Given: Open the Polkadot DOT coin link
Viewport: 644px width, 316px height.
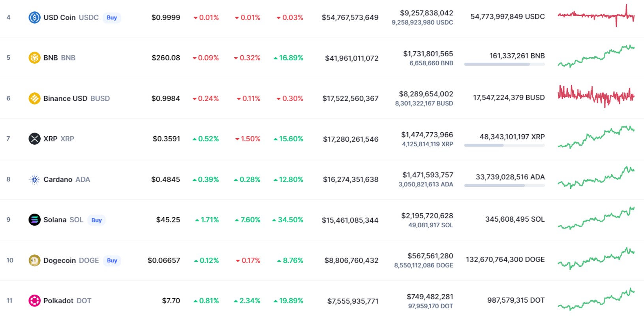Looking at the screenshot, I should pyautogui.click(x=67, y=301).
